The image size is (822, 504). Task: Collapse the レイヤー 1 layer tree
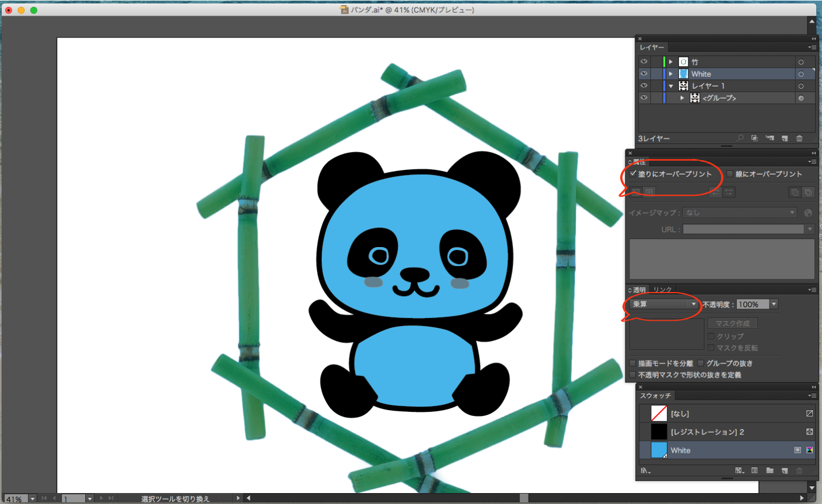click(x=671, y=86)
